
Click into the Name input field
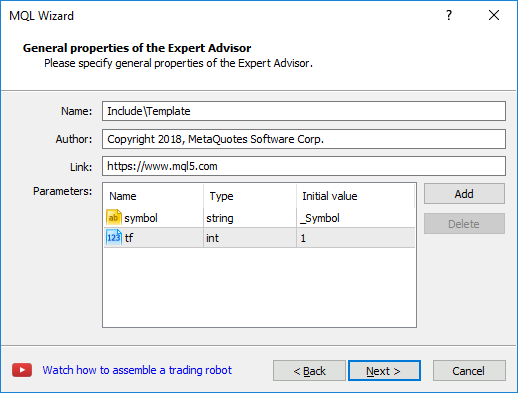coord(304,111)
